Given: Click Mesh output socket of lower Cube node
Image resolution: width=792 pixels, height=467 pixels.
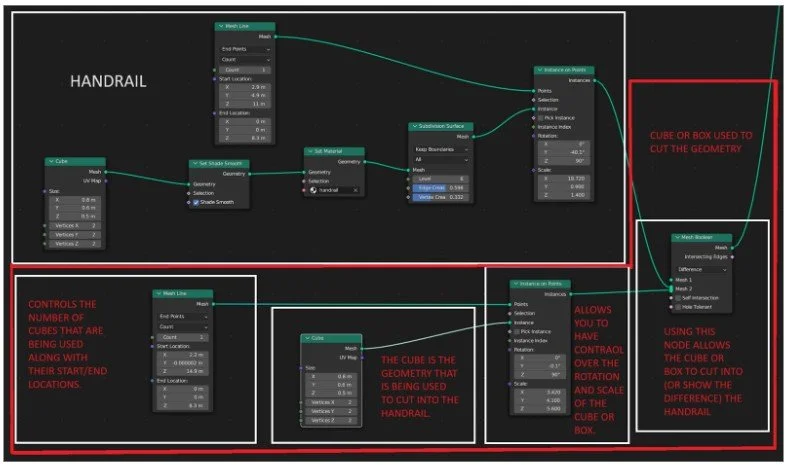Looking at the screenshot, I should point(362,348).
